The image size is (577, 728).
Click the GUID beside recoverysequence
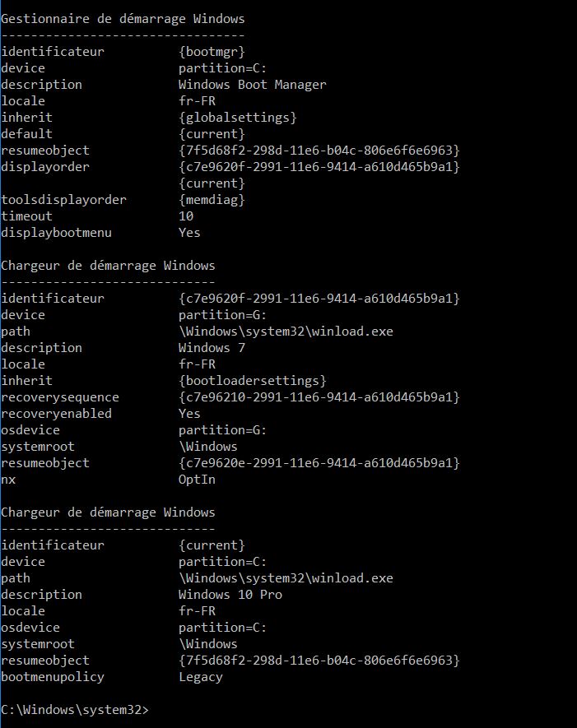[x=319, y=397]
